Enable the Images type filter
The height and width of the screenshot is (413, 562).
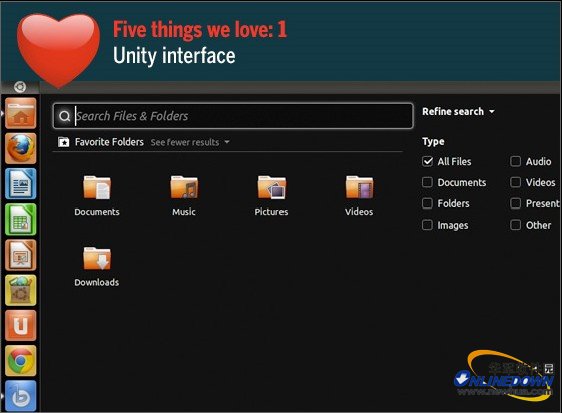[x=427, y=225]
